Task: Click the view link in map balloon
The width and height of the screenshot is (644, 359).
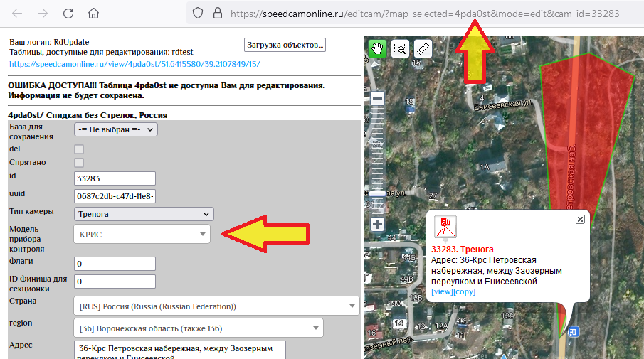Action: pyautogui.click(x=442, y=292)
